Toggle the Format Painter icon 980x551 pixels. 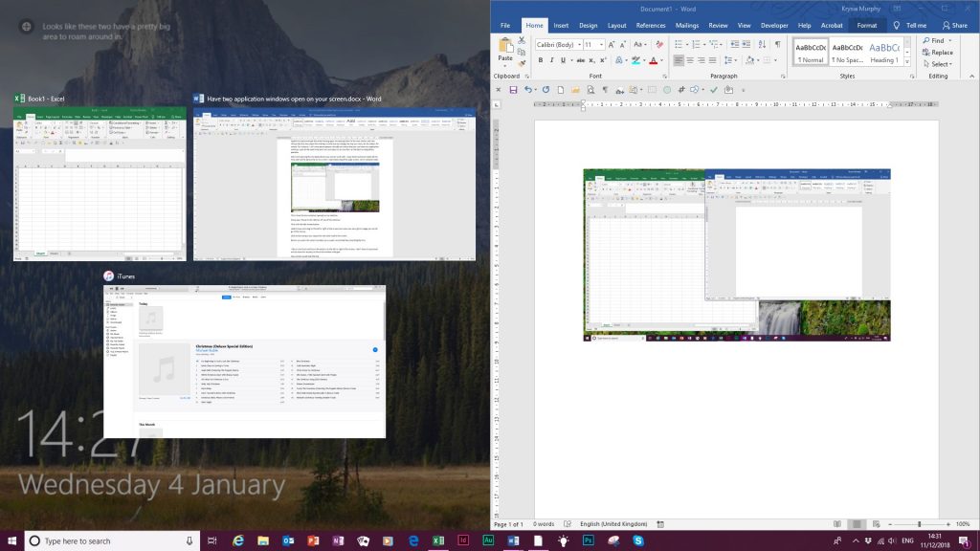point(523,62)
